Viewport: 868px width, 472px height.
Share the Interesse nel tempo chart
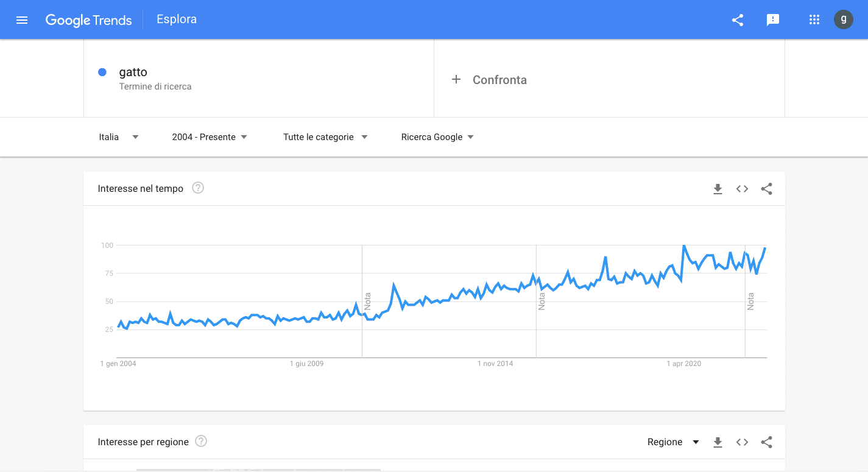pos(766,189)
